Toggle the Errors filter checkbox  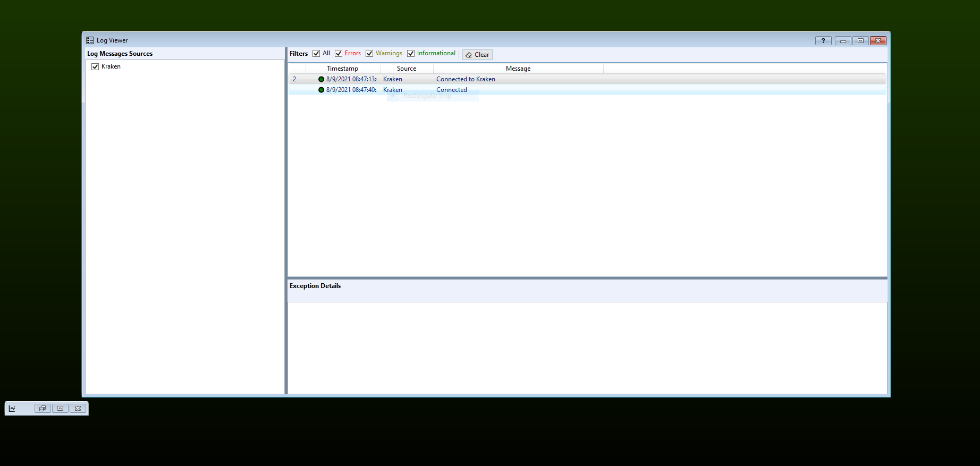(x=339, y=54)
